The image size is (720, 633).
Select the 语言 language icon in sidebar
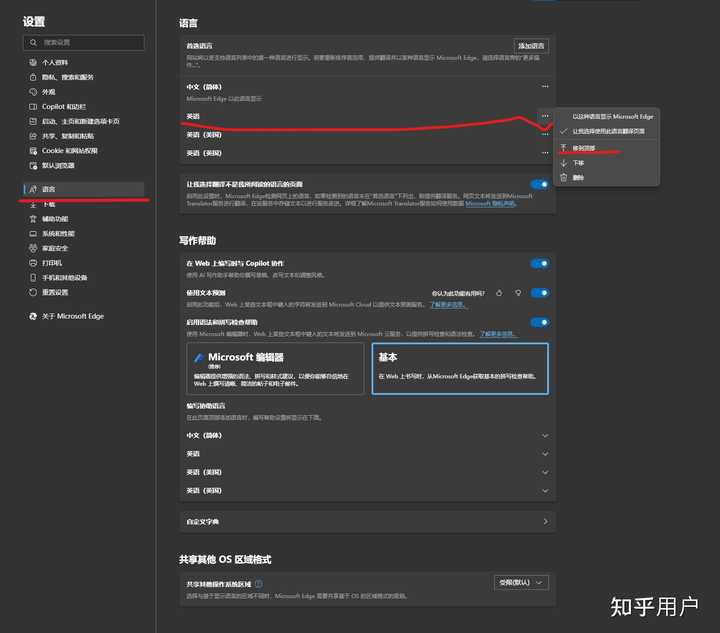33,189
